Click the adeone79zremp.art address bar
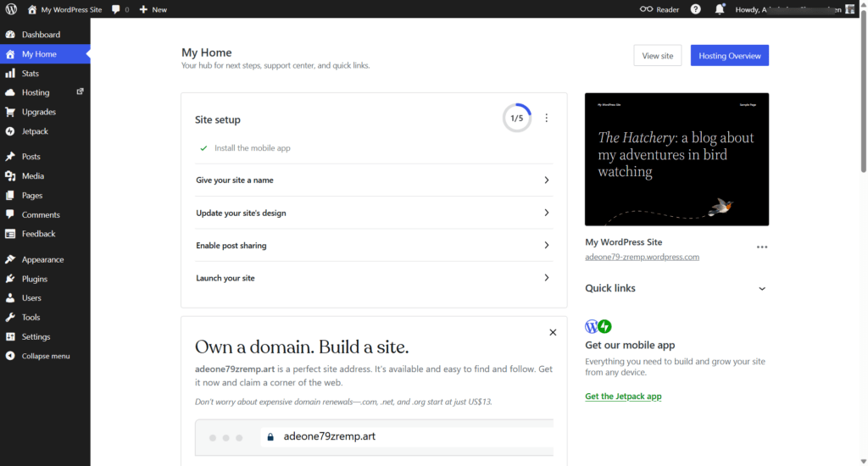The width and height of the screenshot is (868, 466). (407, 436)
